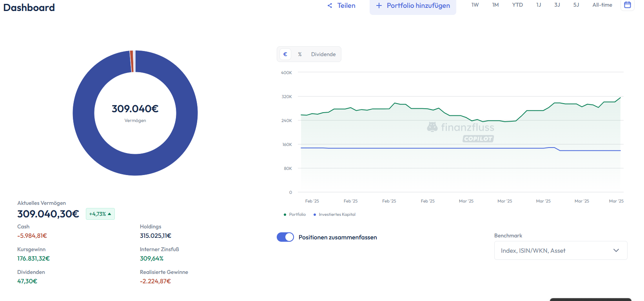This screenshot has width=644, height=301.
Task: Toggle Portfolio series in chart legend
Action: 295,214
